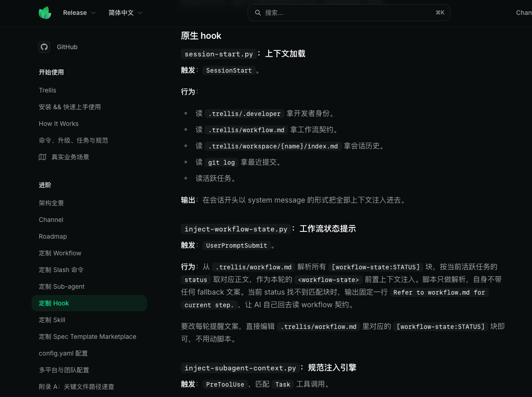Open 多平台与团队配置 page
The image size is (532, 397).
64,370
